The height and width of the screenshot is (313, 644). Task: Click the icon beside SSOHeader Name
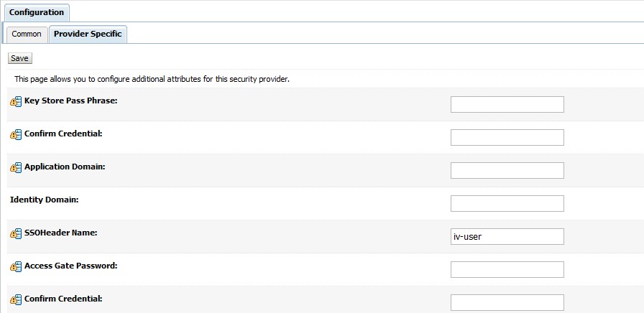tap(16, 234)
